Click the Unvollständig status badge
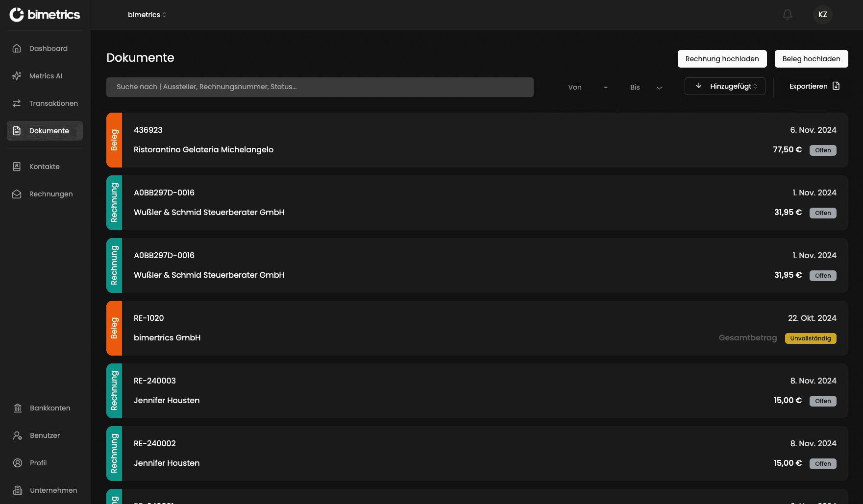This screenshot has height=504, width=863. [810, 338]
